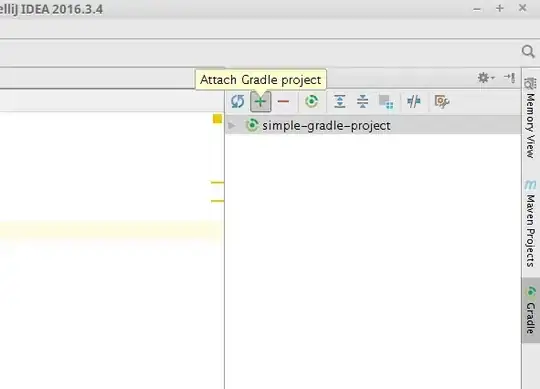Maximize the IntelliJ IDEA window
Screen dimensions: 540x389
[x=500, y=8]
